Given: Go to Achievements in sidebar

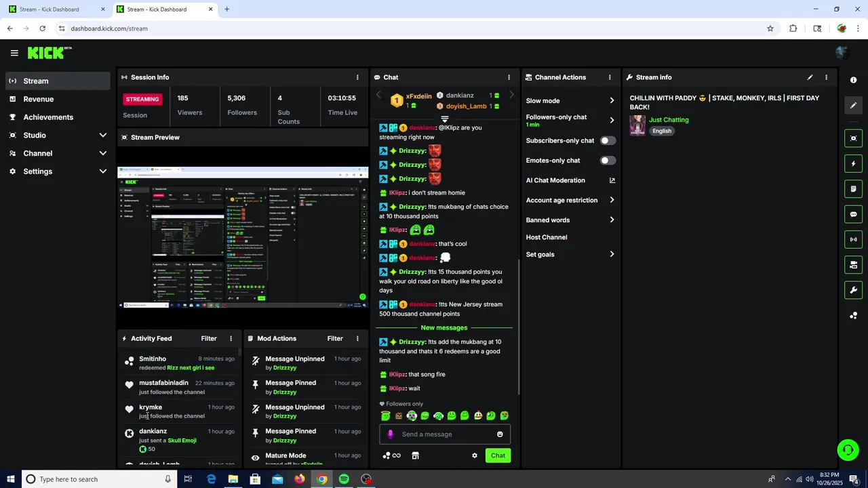Looking at the screenshot, I should point(58,117).
